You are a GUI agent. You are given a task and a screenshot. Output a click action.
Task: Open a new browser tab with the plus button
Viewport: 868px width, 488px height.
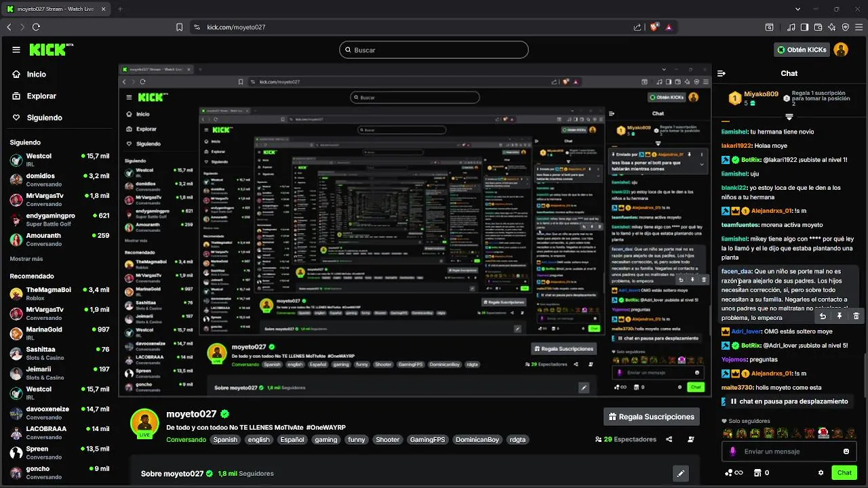pos(120,9)
